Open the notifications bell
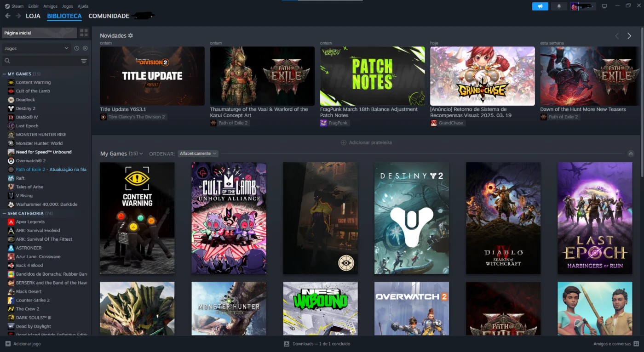 pyautogui.click(x=559, y=6)
